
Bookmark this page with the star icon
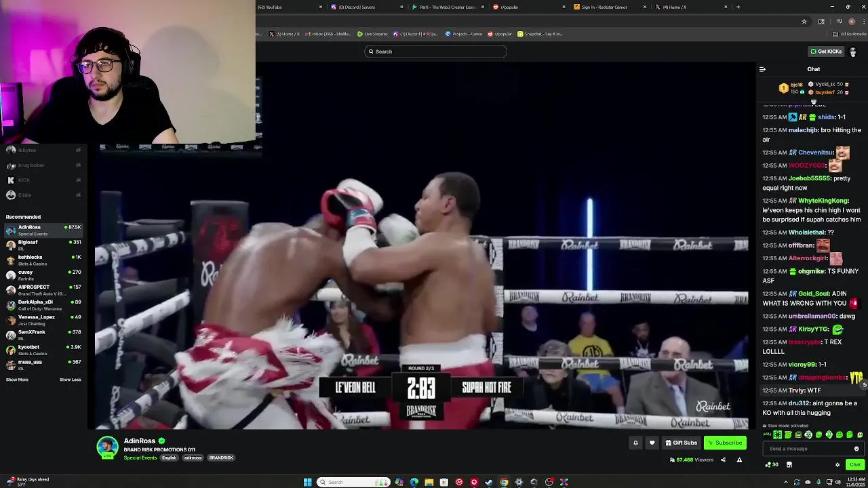point(804,21)
